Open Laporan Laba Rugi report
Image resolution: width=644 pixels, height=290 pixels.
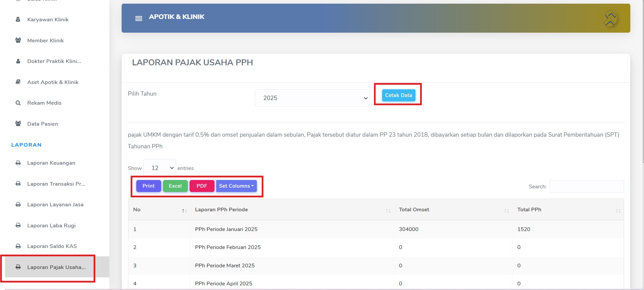click(51, 226)
